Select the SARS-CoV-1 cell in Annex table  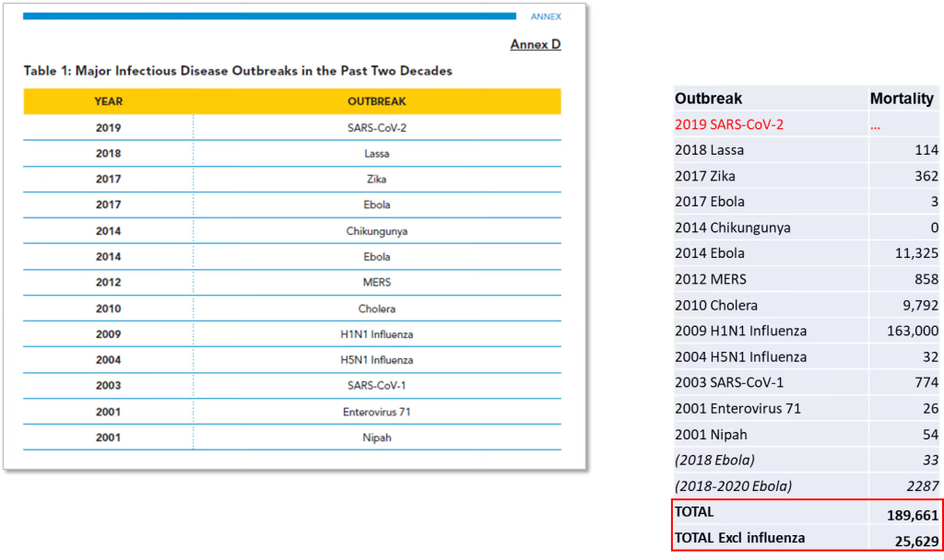[x=377, y=386]
